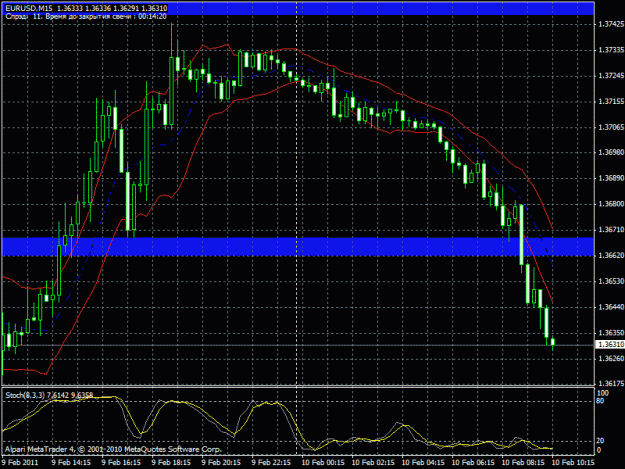The height and width of the screenshot is (469, 625).
Task: Click the Stochastic 80 level label
Action: (601, 400)
